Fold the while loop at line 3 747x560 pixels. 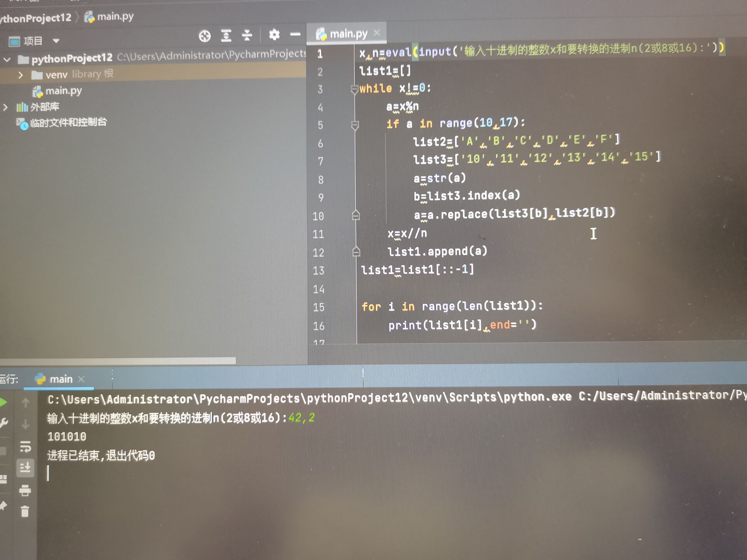click(x=354, y=90)
